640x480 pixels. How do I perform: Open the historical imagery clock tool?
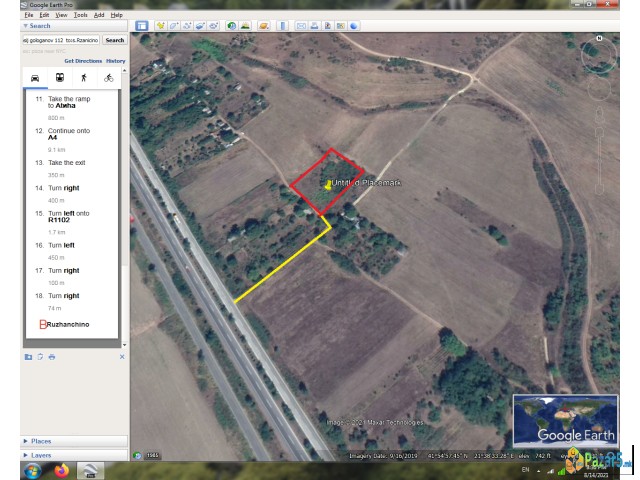pyautogui.click(x=232, y=25)
